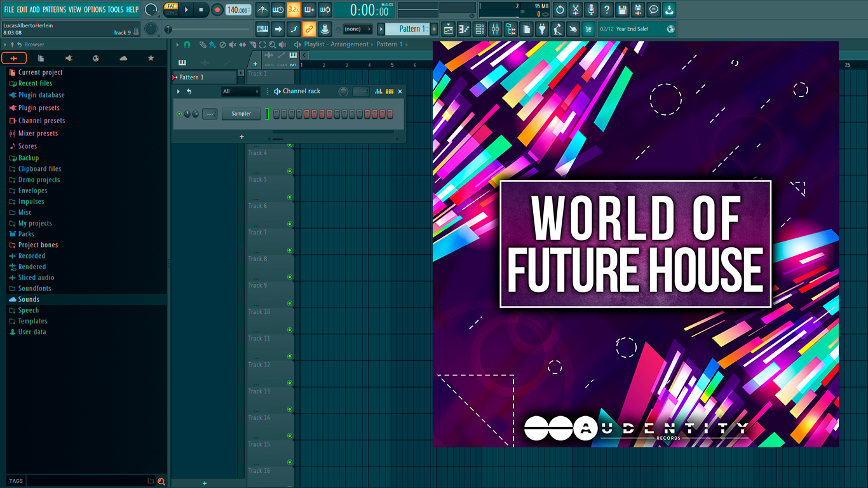
Task: Click the Stop button in transport
Action: coord(201,10)
